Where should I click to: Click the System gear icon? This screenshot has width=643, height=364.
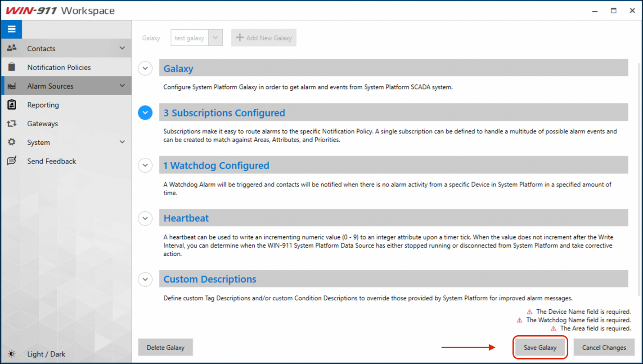(x=12, y=142)
